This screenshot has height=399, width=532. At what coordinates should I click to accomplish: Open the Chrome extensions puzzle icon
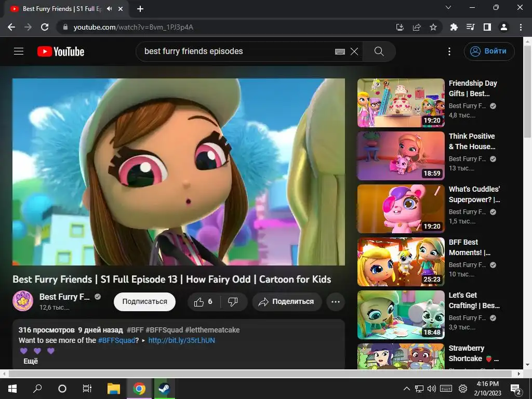click(x=454, y=27)
